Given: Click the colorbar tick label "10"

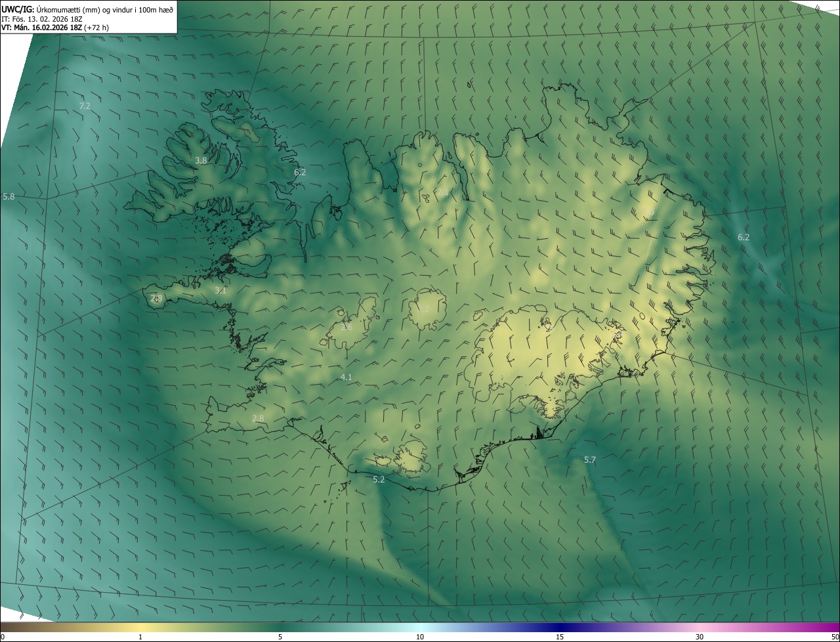Looking at the screenshot, I should click(x=420, y=637).
